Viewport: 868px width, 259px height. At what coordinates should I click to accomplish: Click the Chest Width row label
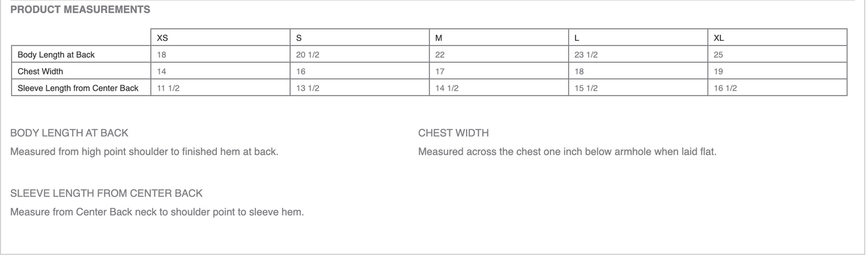click(x=40, y=72)
